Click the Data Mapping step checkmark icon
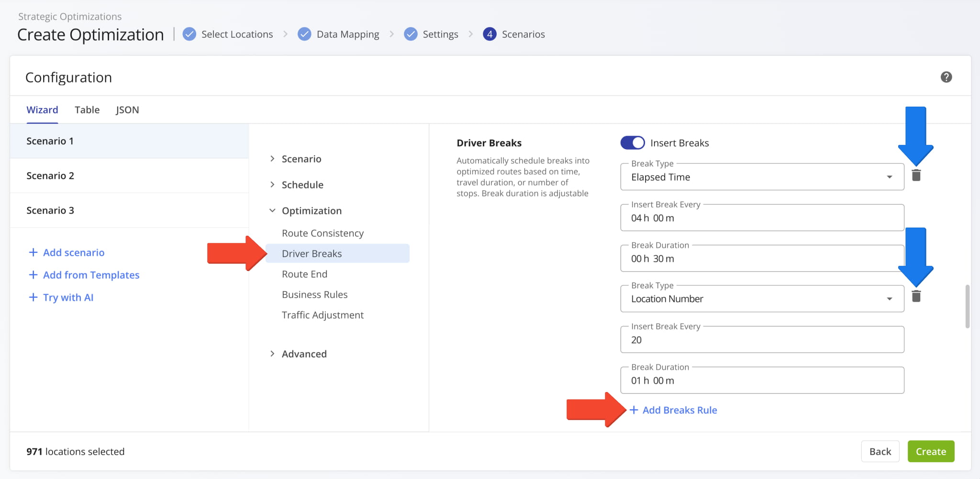Screen dimensions: 980x479 pyautogui.click(x=304, y=34)
